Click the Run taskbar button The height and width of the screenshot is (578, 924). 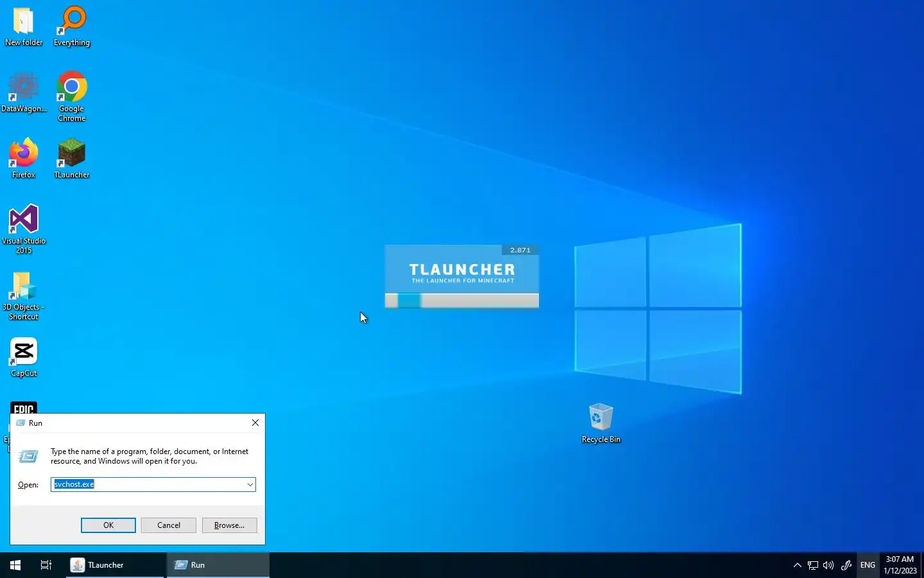[x=218, y=565]
